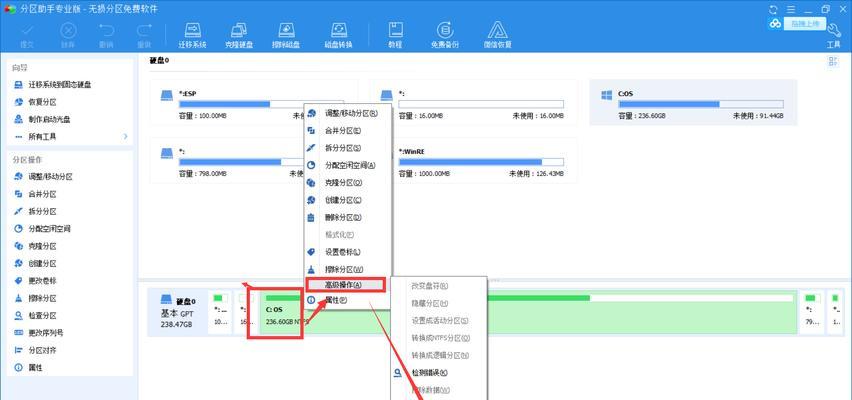
Task: Open the 免费备份 free backup tool
Action: tap(445, 35)
